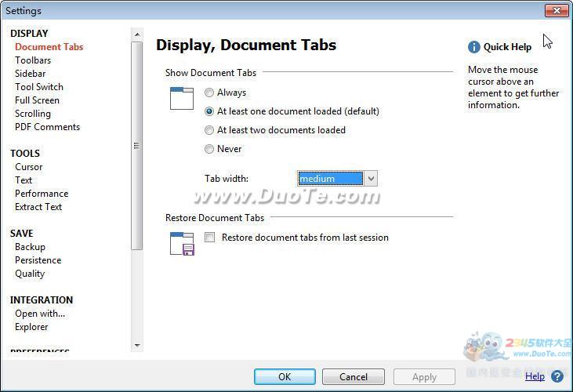Open the Tool Switch settings page
The height and width of the screenshot is (392, 573).
point(39,87)
